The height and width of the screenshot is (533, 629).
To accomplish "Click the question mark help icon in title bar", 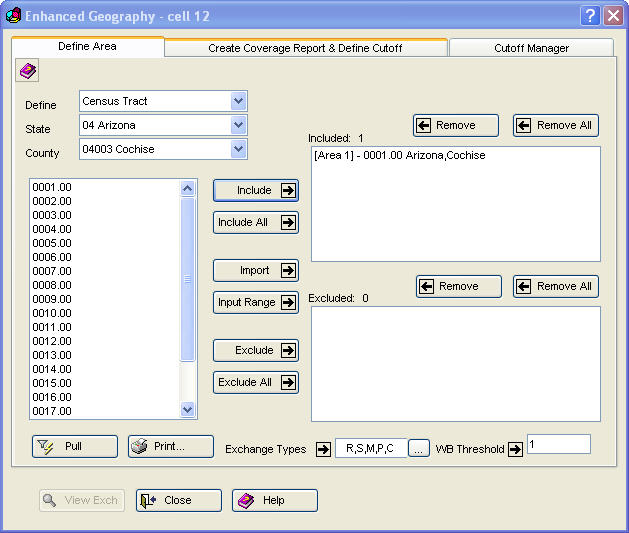I will tap(589, 15).
